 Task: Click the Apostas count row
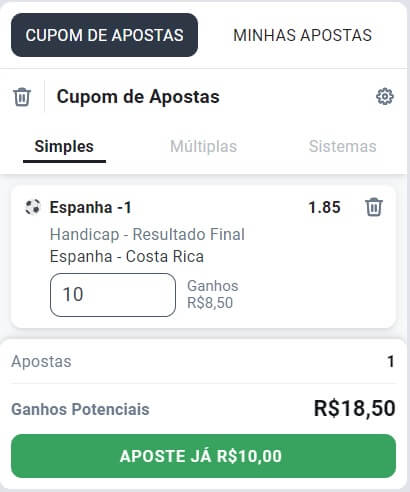pyautogui.click(x=203, y=362)
